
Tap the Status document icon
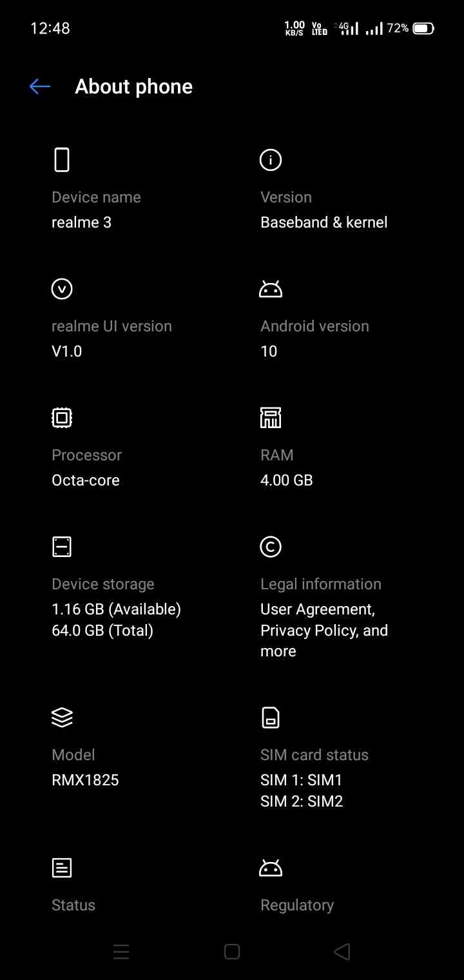point(62,868)
